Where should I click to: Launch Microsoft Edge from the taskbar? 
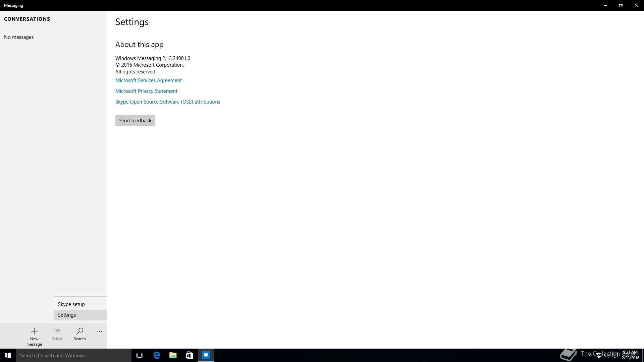(157, 355)
